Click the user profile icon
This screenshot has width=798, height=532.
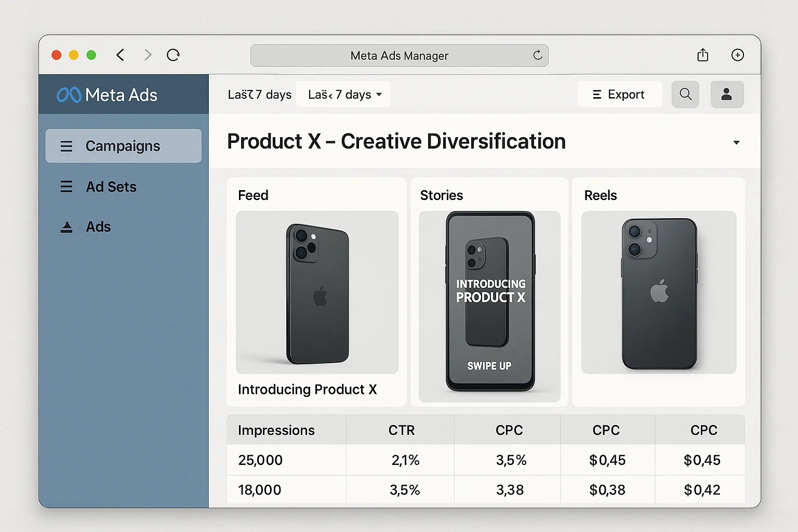727,94
